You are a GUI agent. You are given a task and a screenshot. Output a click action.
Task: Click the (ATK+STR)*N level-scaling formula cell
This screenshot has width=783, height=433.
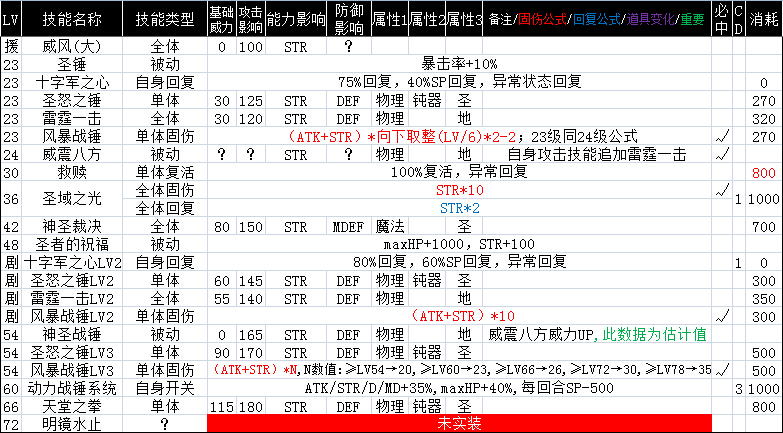pos(459,370)
